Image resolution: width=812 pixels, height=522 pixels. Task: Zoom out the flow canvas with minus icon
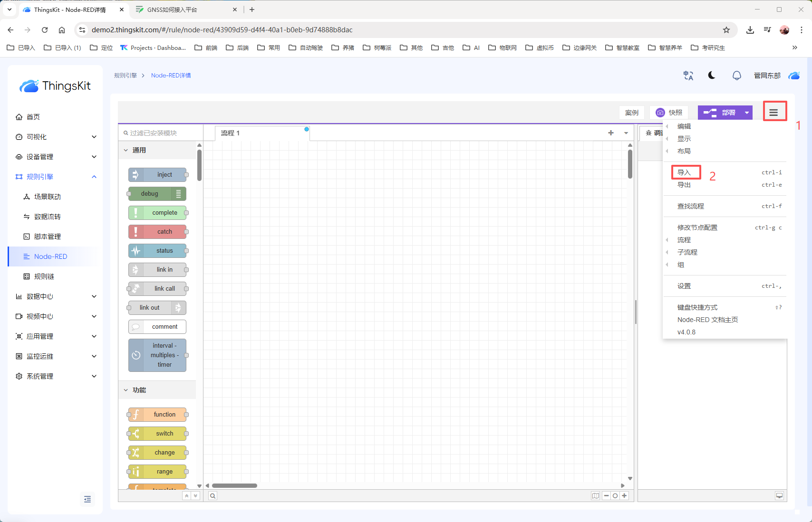[606, 496]
